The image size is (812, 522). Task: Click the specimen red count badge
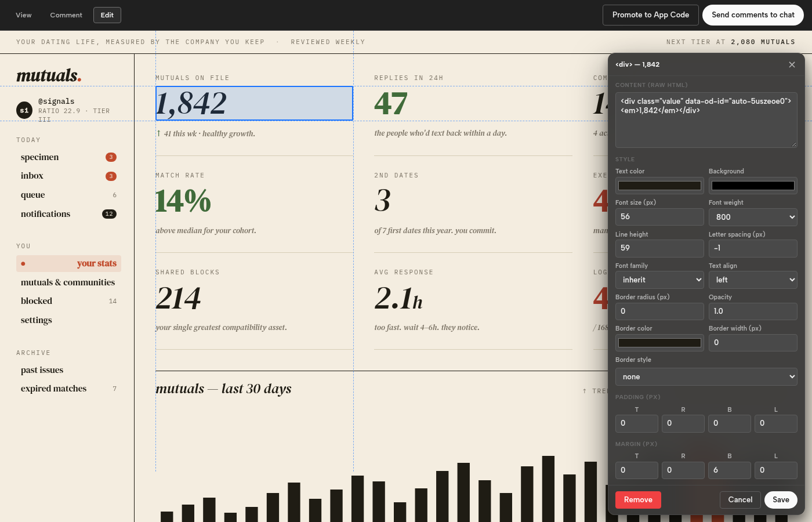111,157
